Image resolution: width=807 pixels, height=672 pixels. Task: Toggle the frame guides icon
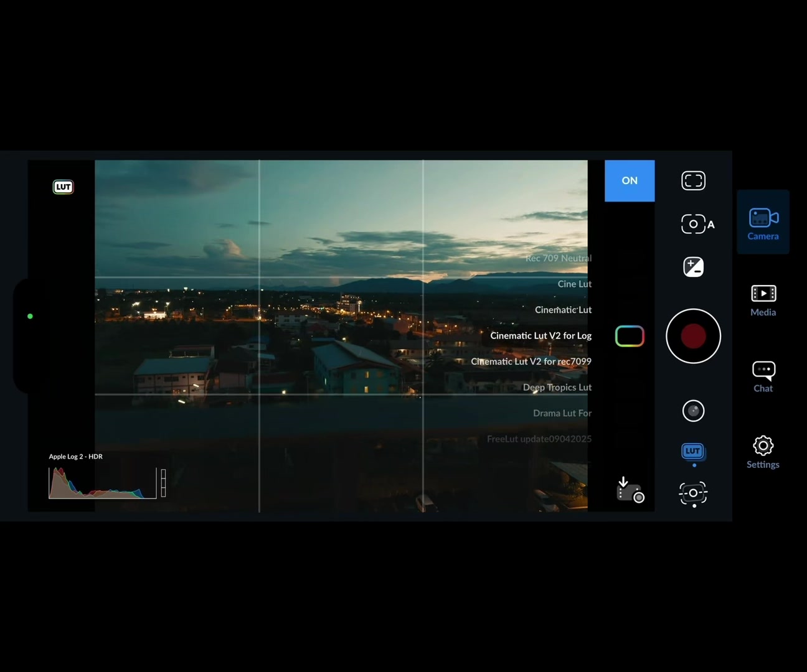pos(693,180)
